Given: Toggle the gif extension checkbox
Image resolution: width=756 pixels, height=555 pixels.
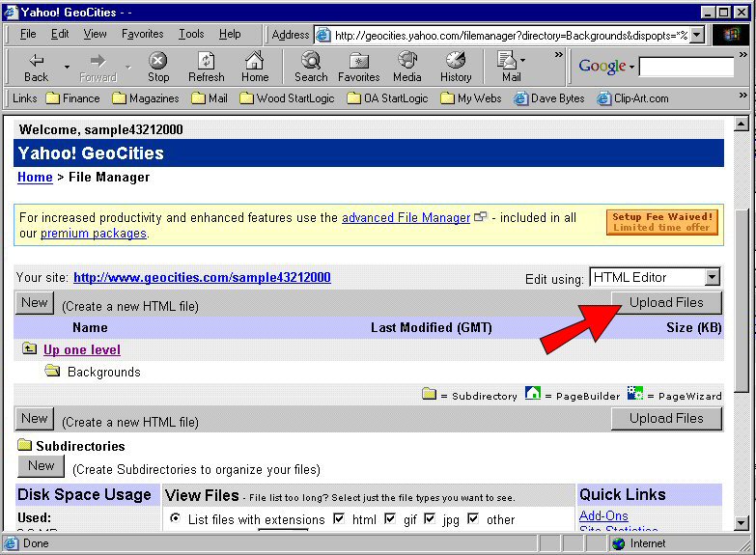Looking at the screenshot, I should (390, 519).
